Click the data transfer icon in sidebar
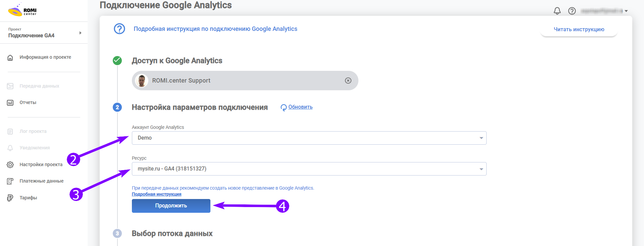This screenshot has width=644, height=246. click(10, 86)
